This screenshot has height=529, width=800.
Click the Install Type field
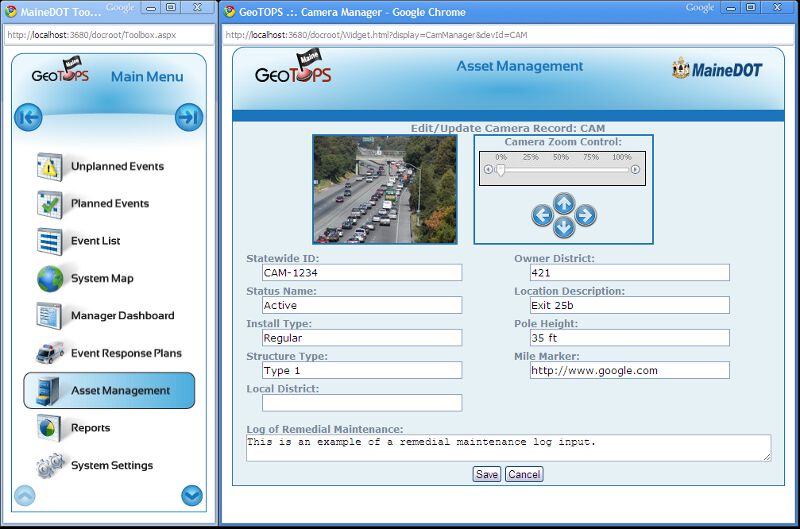point(362,338)
